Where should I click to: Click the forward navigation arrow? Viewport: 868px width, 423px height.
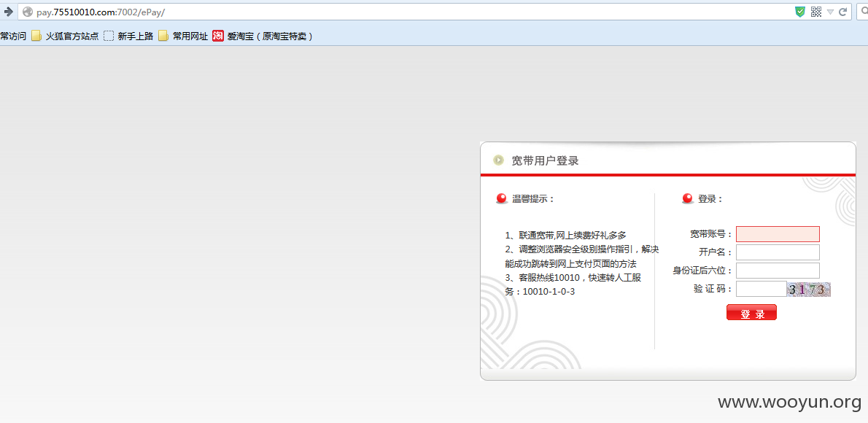(x=8, y=12)
